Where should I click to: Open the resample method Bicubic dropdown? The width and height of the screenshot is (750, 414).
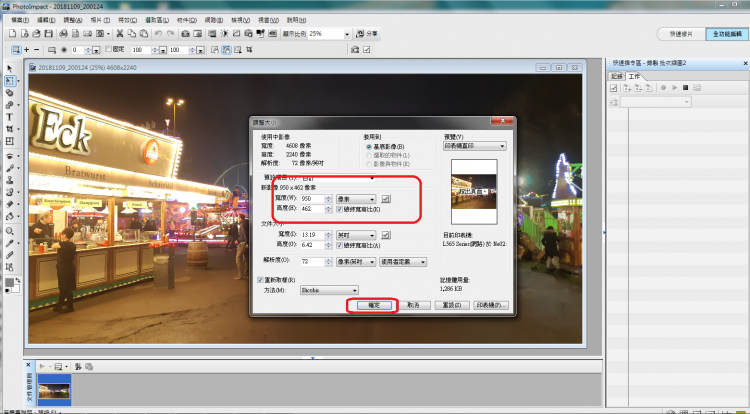(354, 290)
